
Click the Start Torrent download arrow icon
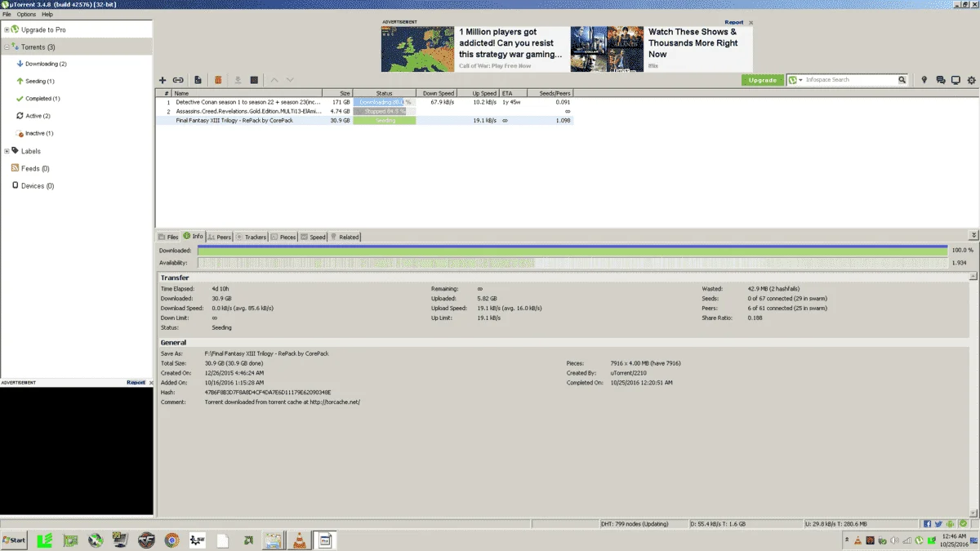click(238, 80)
